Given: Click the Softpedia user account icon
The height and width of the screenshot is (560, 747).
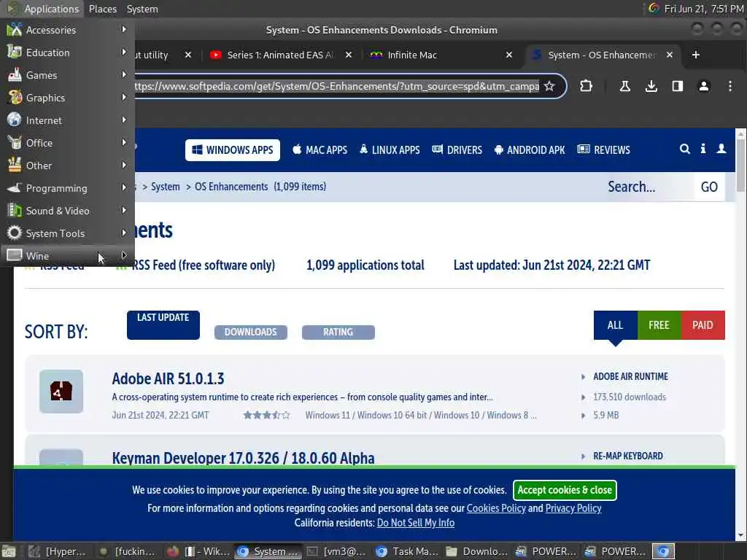Looking at the screenshot, I should point(721,149).
